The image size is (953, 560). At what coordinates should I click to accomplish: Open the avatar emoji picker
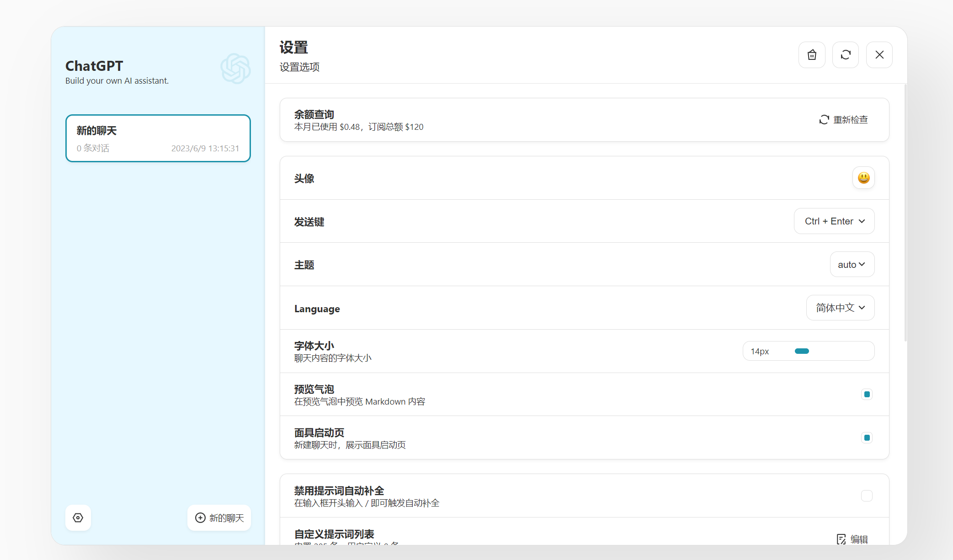[x=863, y=178]
